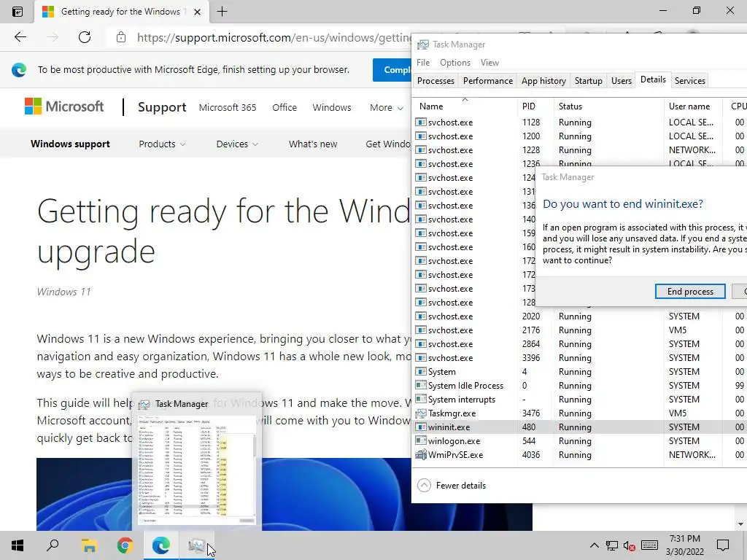Click the site lock icon in address bar

[121, 37]
